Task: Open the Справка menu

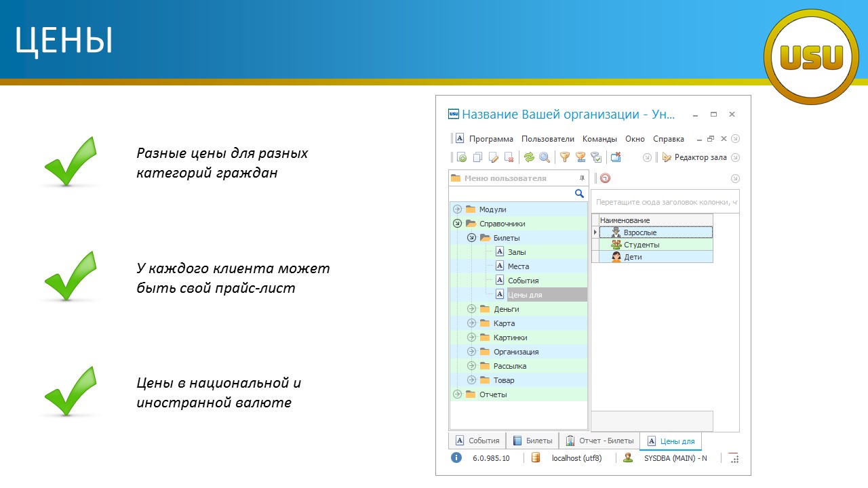Action: point(669,139)
